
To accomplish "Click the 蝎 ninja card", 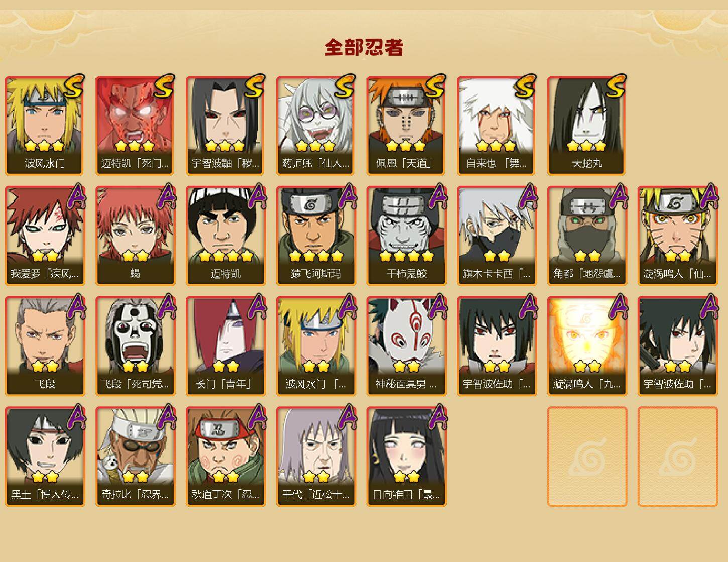I will 135,236.
